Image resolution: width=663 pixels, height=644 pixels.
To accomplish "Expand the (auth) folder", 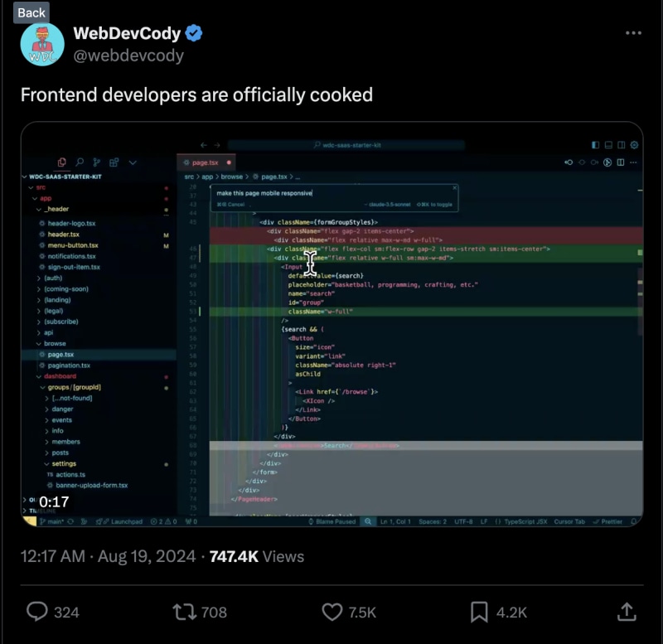I will 53,278.
